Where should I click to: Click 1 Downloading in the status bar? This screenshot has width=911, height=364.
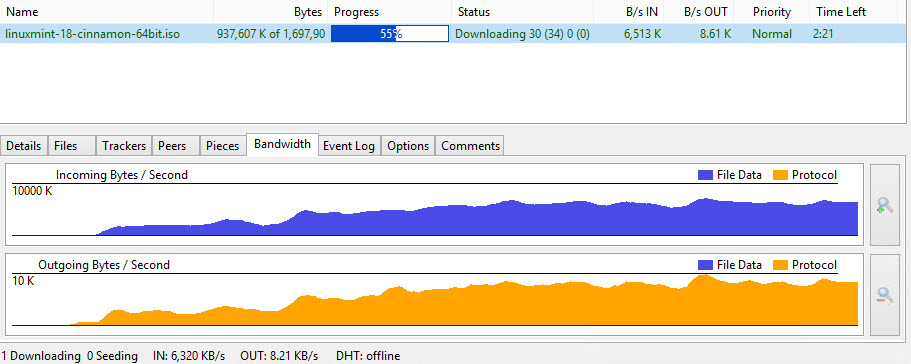41,356
